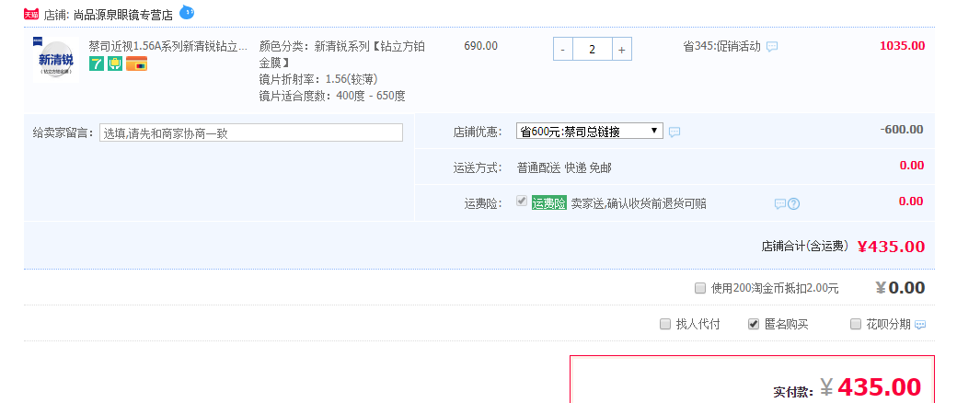980x403 pixels.
Task: Click the 0.00 amount in the 运费险 row
Action: click(911, 201)
